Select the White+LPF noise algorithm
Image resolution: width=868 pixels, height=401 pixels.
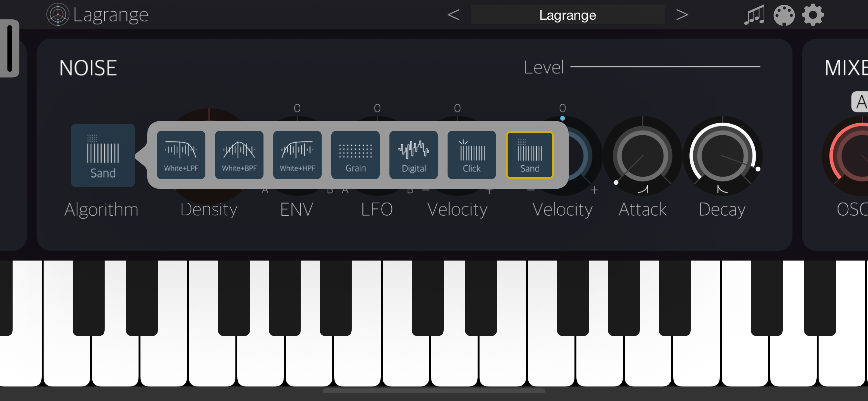pos(181,155)
